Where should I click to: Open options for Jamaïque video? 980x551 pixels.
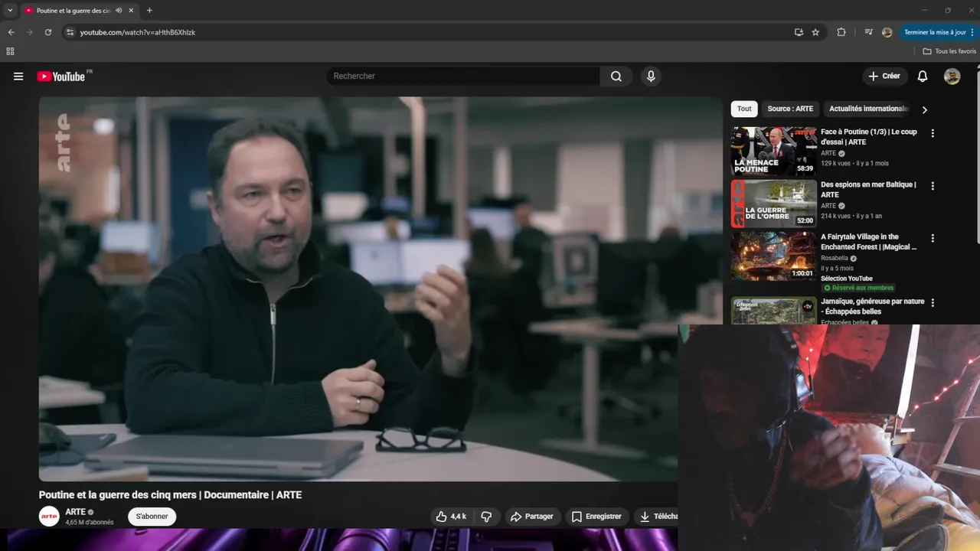[x=933, y=303]
